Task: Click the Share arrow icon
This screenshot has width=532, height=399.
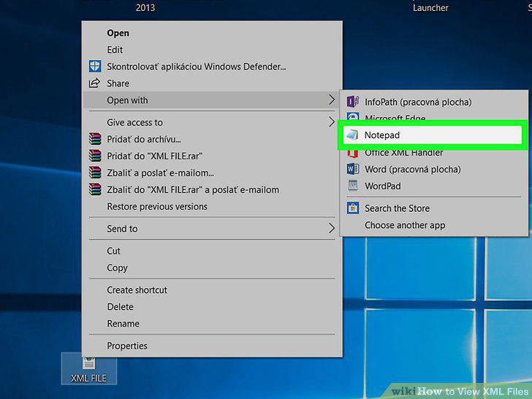Action: tap(94, 83)
